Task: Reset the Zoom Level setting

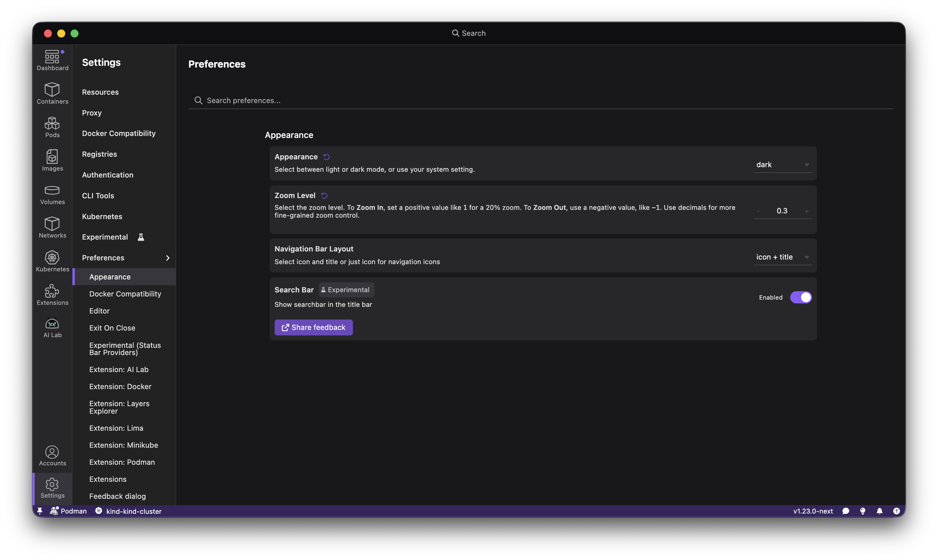Action: coord(325,195)
